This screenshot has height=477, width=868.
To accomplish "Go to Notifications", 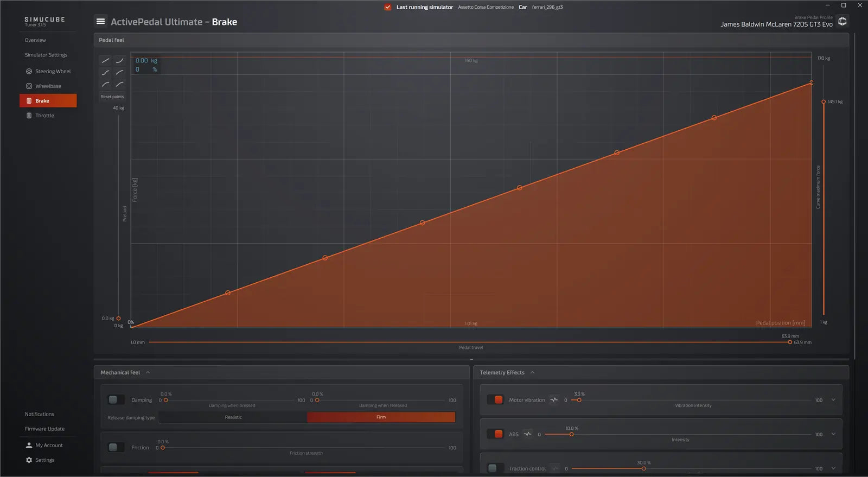I will [40, 414].
